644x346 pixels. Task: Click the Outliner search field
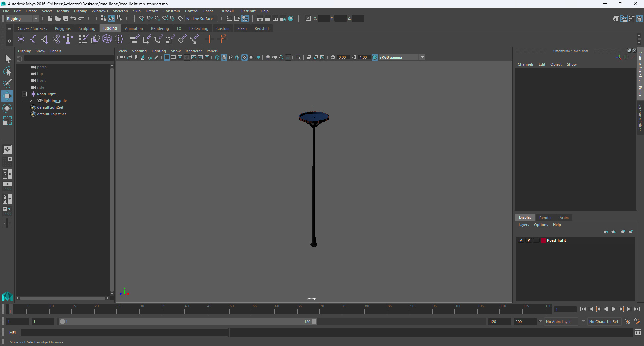[x=69, y=58]
